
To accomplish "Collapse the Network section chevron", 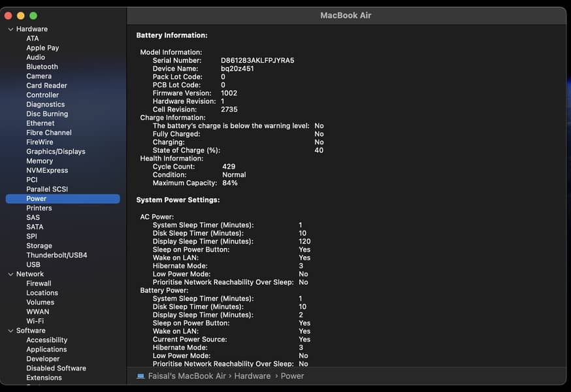I will tap(10, 274).
